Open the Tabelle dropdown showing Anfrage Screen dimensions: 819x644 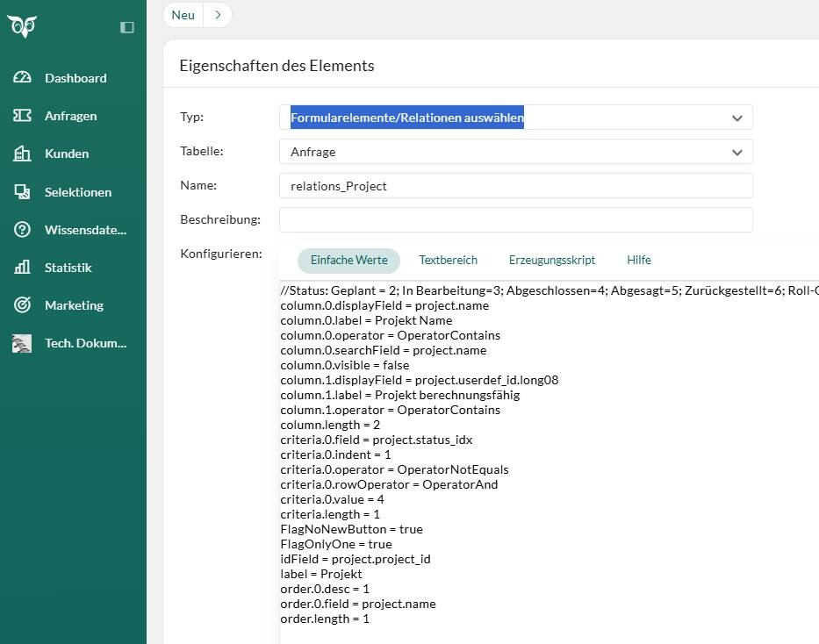coord(516,152)
